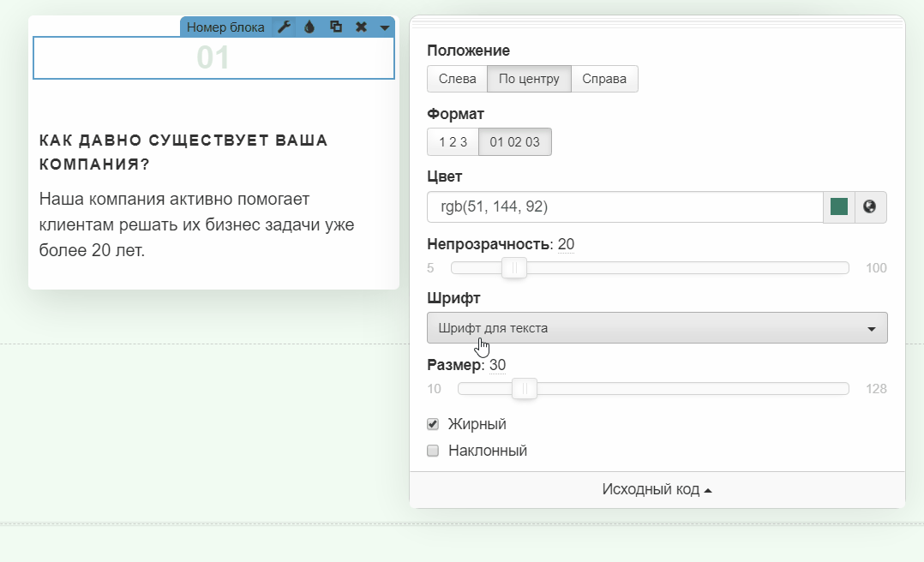
Task: Click the 'Размер' size slider handle
Action: (525, 389)
